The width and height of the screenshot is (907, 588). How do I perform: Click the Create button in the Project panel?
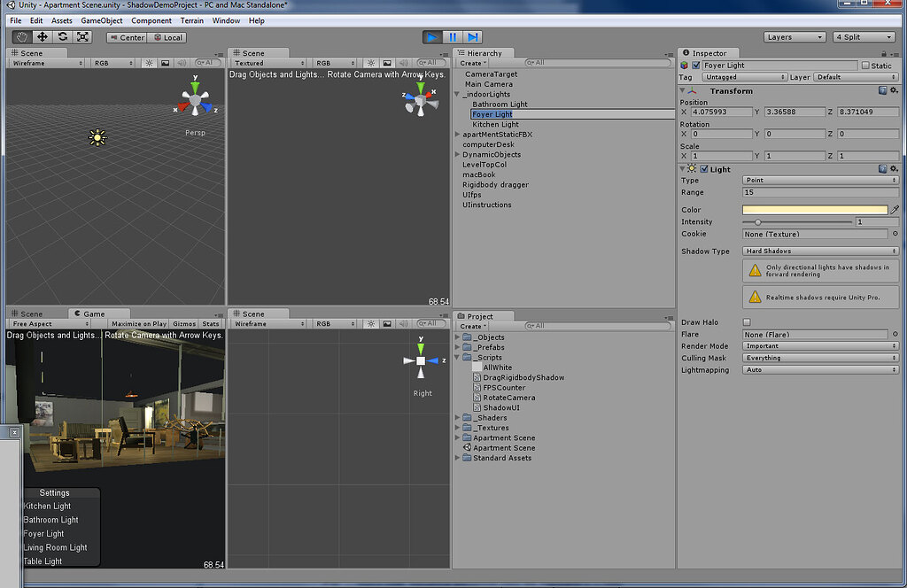472,325
